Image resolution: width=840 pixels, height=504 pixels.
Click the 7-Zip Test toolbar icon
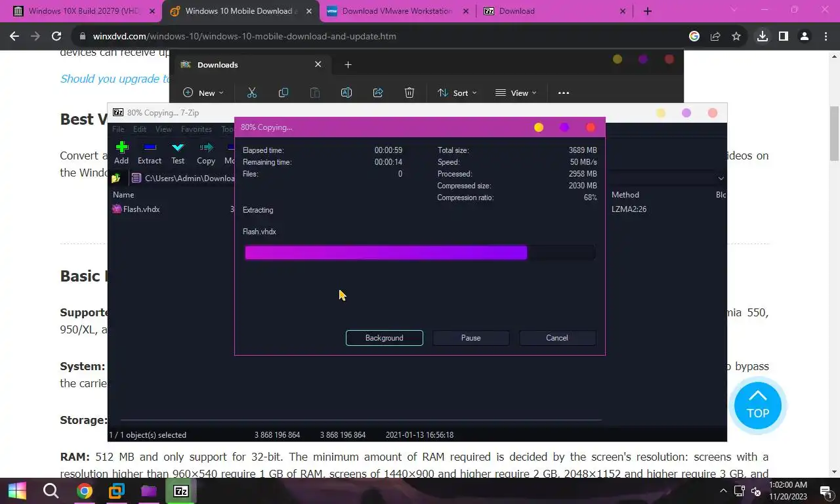point(178,154)
